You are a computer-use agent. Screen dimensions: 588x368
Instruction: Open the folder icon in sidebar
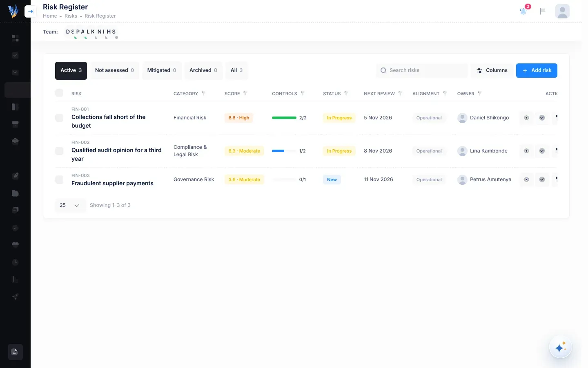pos(15,193)
